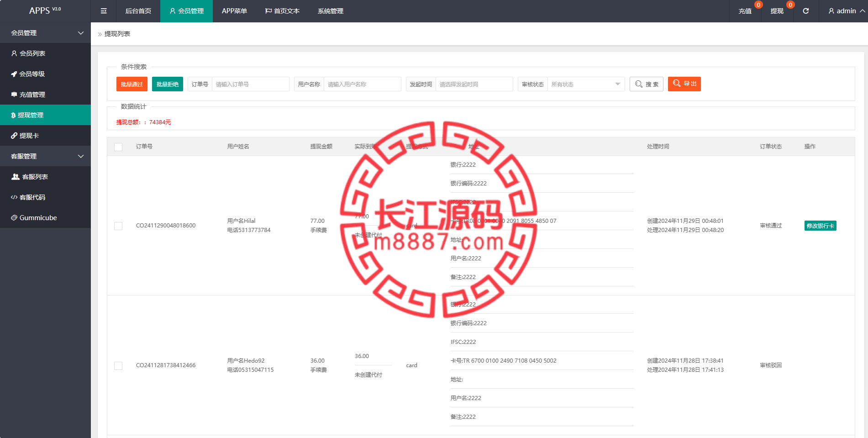The image size is (868, 438).
Task: Click order number CO2411290048018600
Action: tap(166, 226)
